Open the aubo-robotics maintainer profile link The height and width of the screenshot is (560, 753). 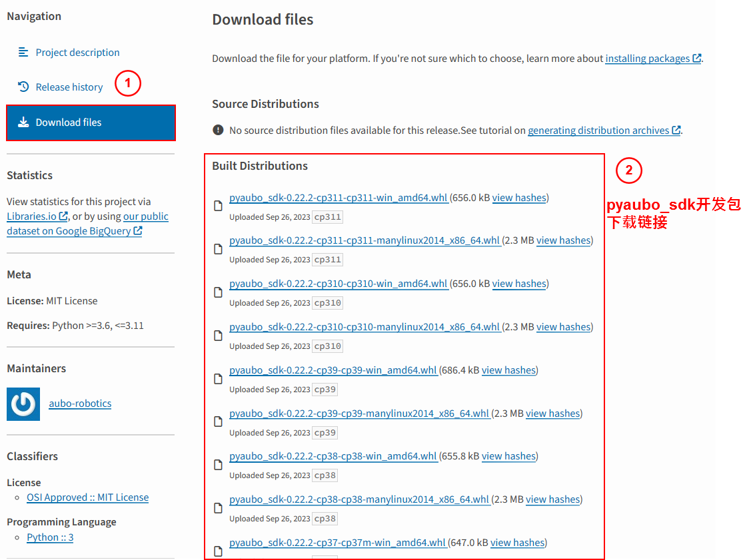click(x=80, y=404)
